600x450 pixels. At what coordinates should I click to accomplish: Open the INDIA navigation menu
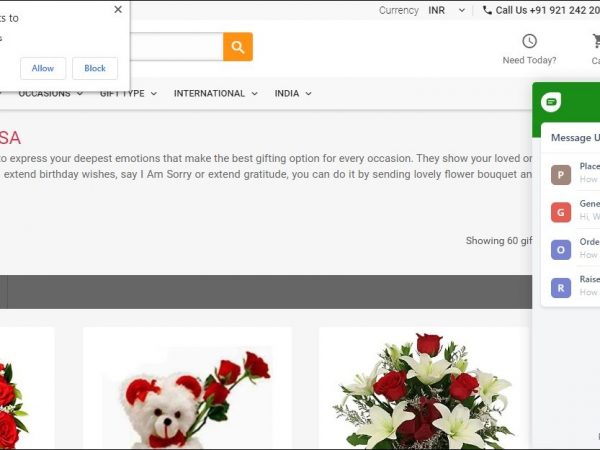pyautogui.click(x=293, y=94)
